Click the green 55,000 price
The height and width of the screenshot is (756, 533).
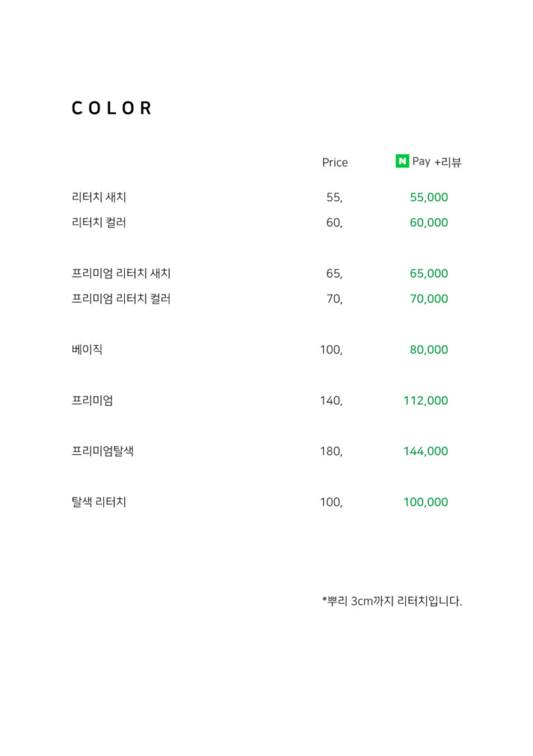[429, 197]
